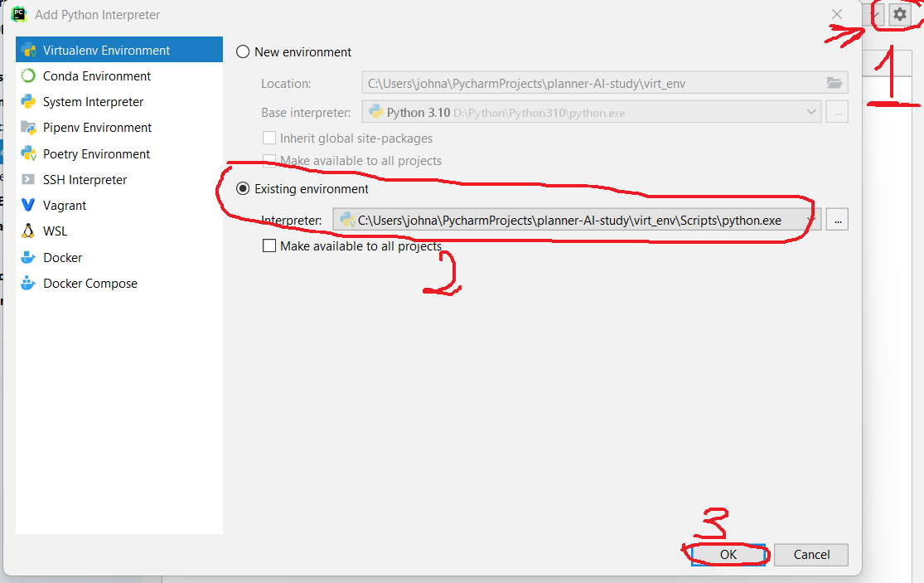Choose SSH Interpreter option
Screen dimensions: 924x583
click(x=119, y=180)
